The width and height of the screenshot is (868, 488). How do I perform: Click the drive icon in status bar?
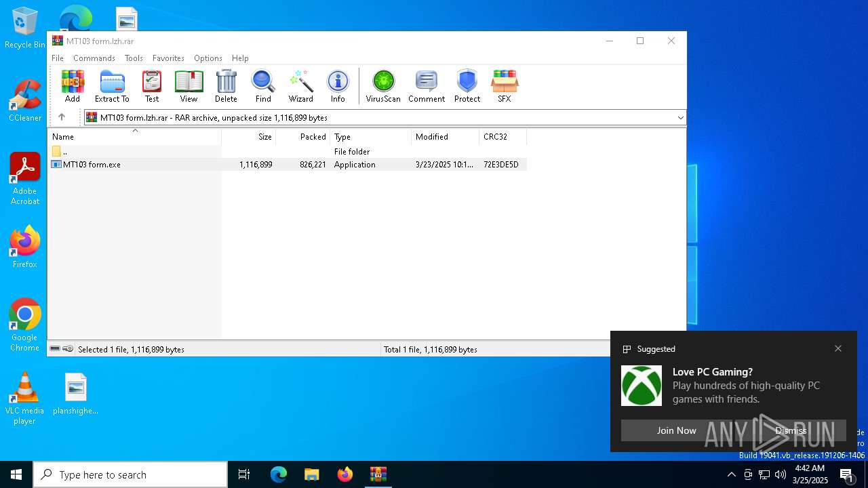pyautogui.click(x=55, y=349)
